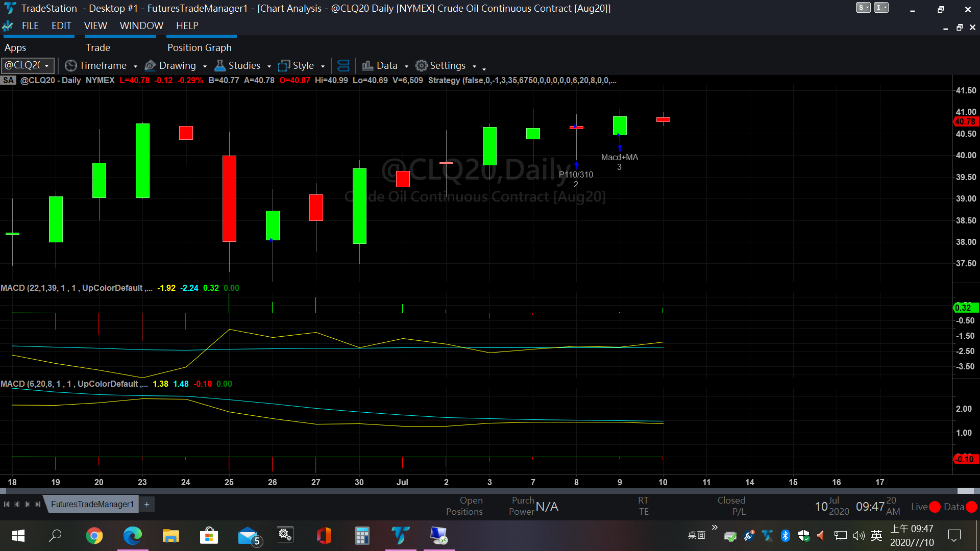Expand the Data dropdown arrow
The height and width of the screenshot is (551, 980).
[406, 66]
